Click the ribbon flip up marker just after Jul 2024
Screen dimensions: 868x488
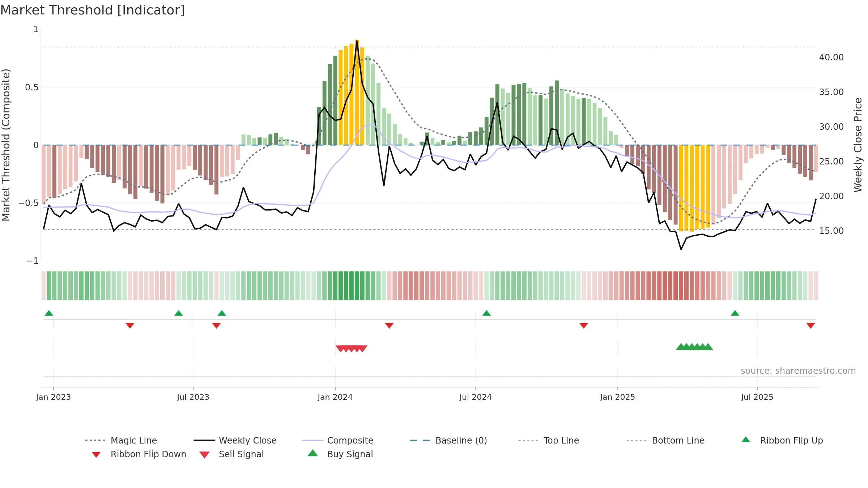click(486, 313)
